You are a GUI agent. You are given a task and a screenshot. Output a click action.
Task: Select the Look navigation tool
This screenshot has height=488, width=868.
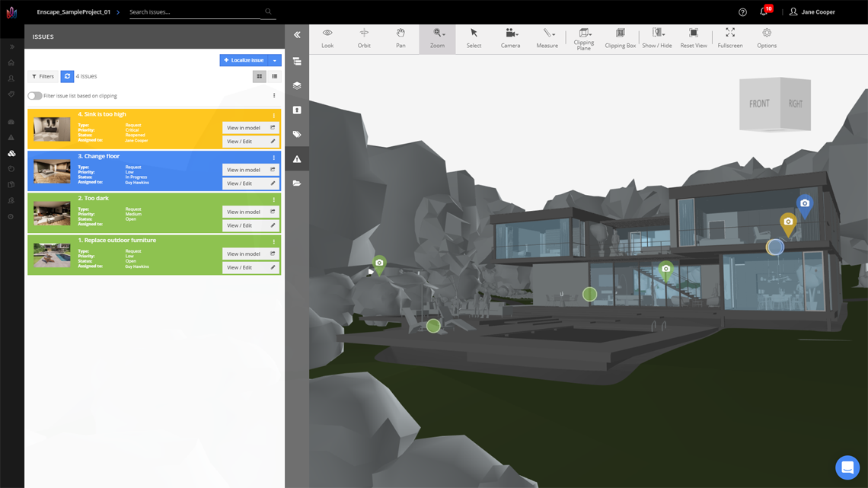coord(327,39)
